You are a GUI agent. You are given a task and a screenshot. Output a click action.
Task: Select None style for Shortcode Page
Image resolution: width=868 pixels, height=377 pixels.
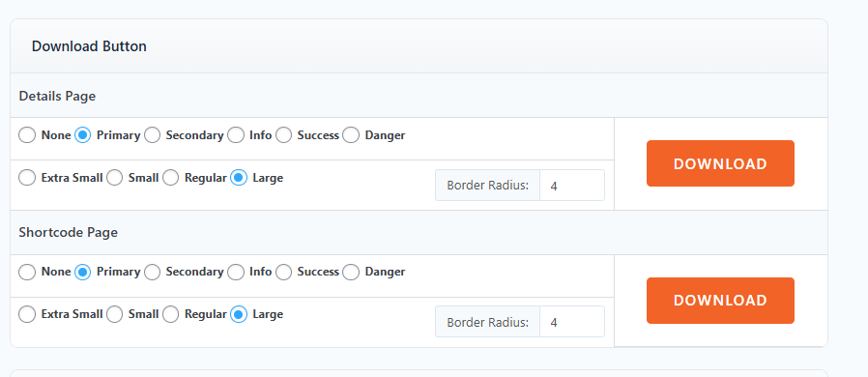[x=27, y=272]
